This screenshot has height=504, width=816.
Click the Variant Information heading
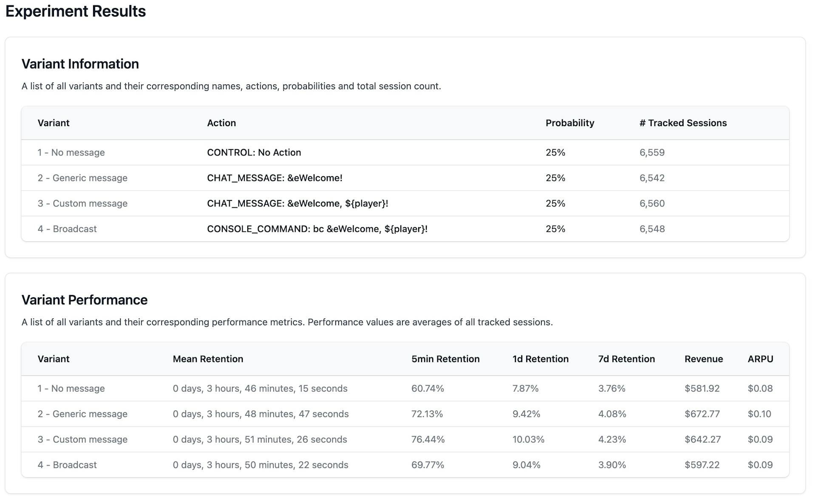click(x=80, y=64)
